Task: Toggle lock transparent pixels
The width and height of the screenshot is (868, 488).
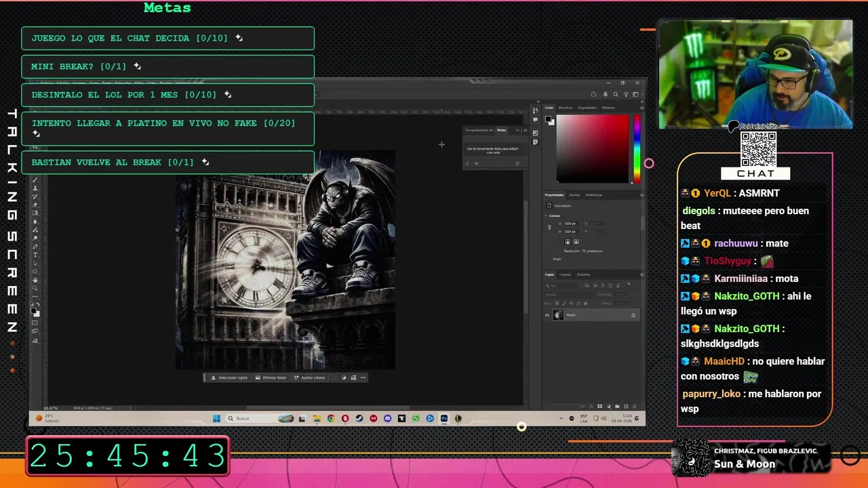Action: click(x=557, y=303)
